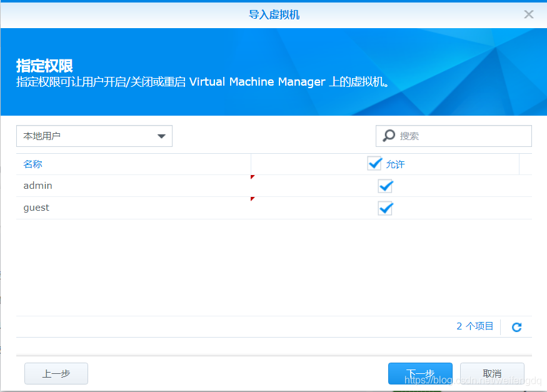The width and height of the screenshot is (547, 392).
Task: Click the refresh icon to reload user list
Action: [x=516, y=326]
